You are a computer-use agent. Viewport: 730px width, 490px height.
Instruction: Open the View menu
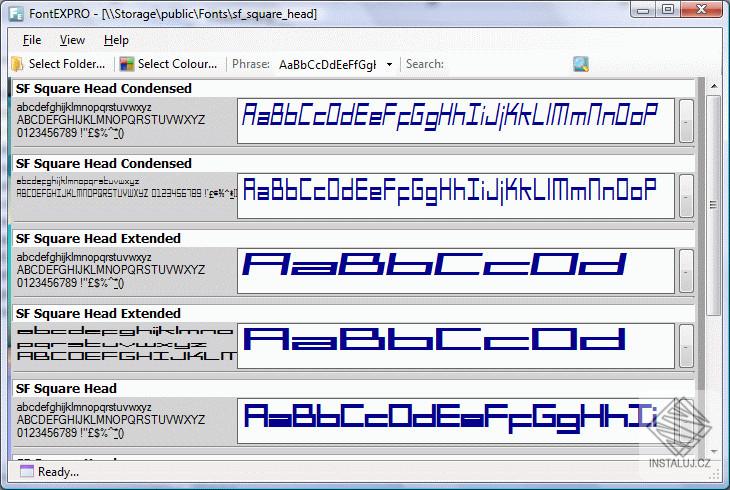pos(72,41)
